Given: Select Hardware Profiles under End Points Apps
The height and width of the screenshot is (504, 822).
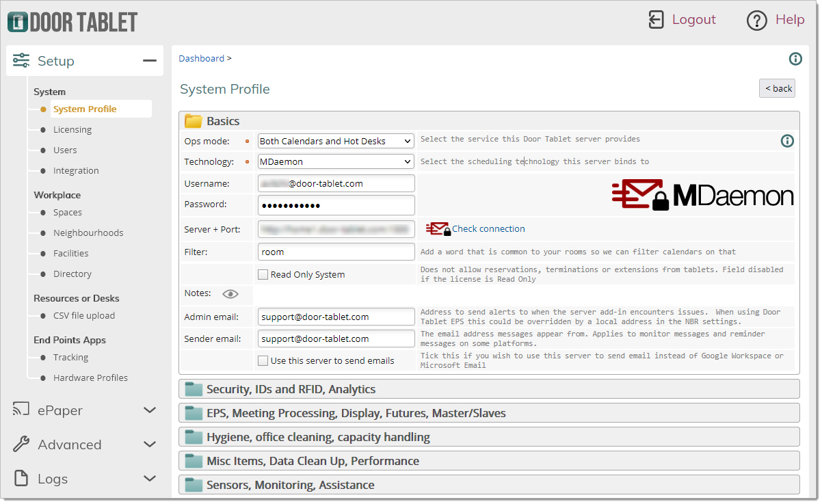Looking at the screenshot, I should coord(90,377).
